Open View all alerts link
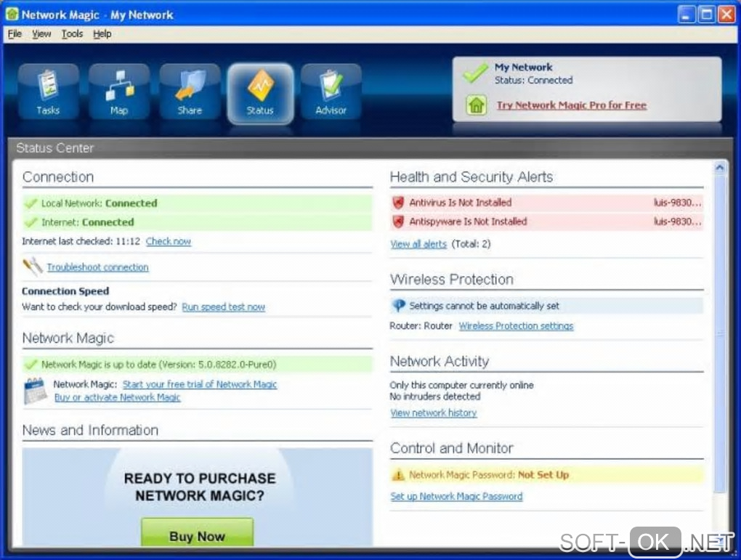Viewport: 741px width, 560px height. (x=418, y=244)
